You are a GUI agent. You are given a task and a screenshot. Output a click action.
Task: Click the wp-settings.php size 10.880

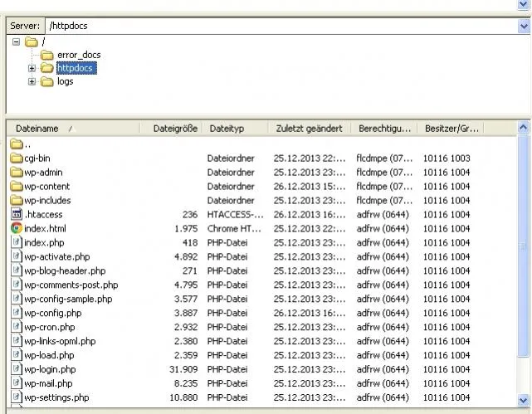coord(183,397)
